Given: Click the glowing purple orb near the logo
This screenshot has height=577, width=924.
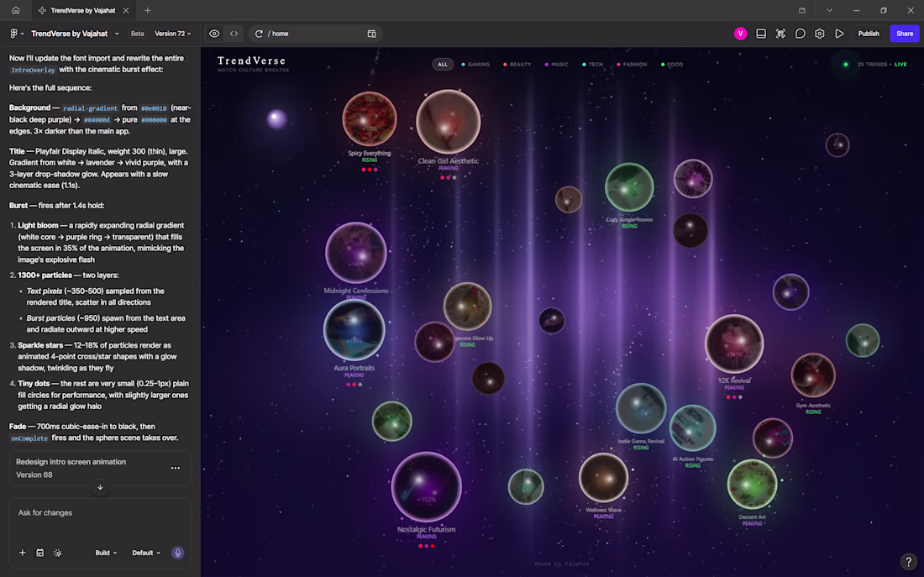Looking at the screenshot, I should [x=276, y=119].
